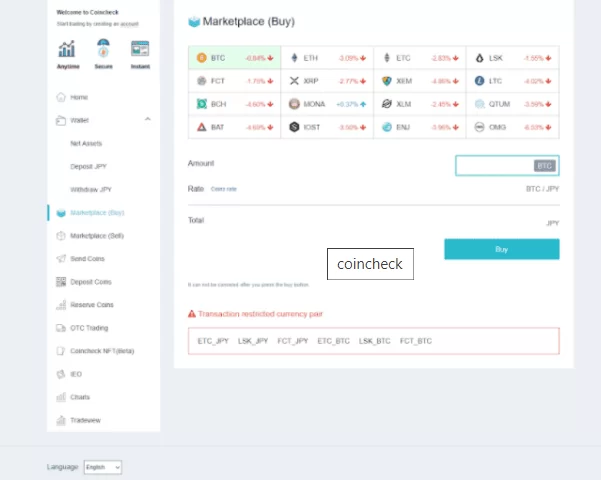The height and width of the screenshot is (480, 601).
Task: Open Net Assets in the sidebar
Action: 86,143
